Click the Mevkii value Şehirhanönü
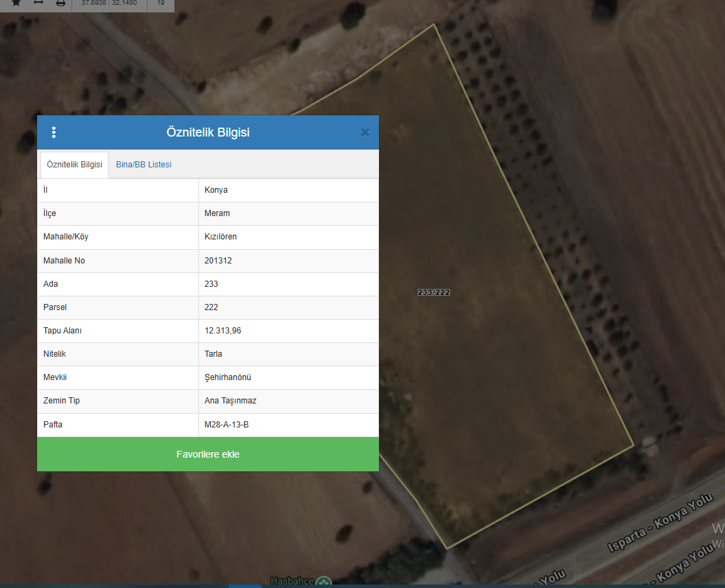 tap(227, 377)
